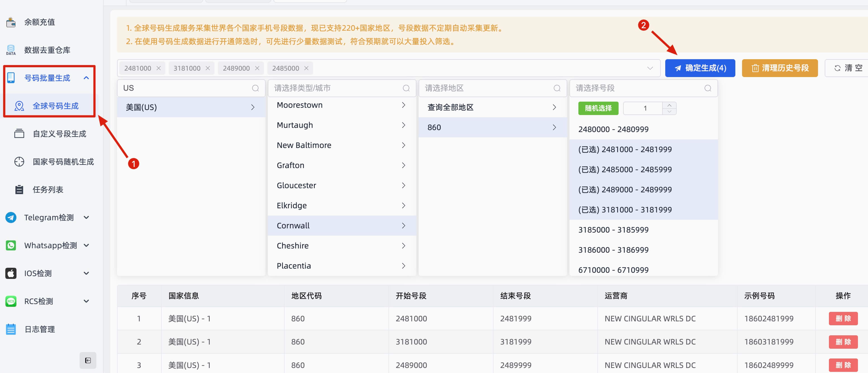Click the RCS detection icon
The width and height of the screenshot is (868, 373).
[x=11, y=301]
